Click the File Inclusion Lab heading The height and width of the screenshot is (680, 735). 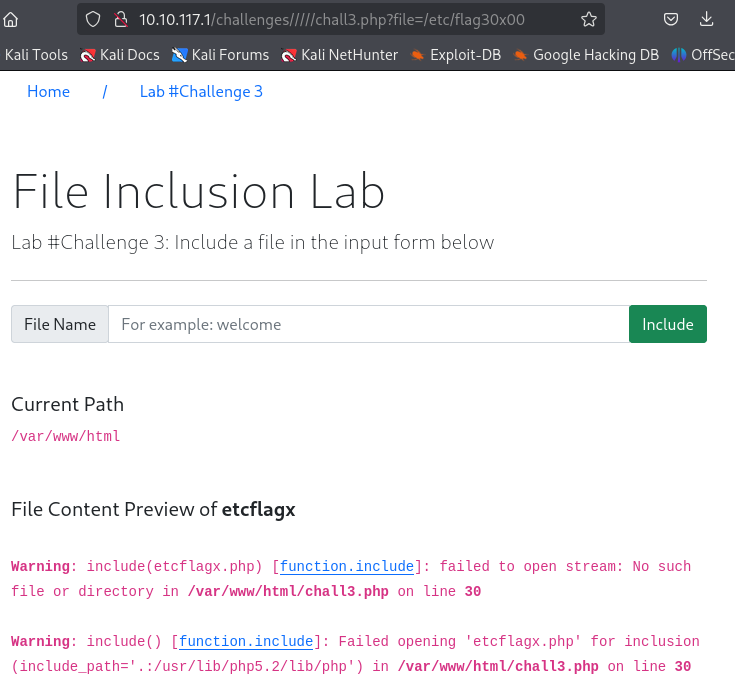pyautogui.click(x=199, y=191)
